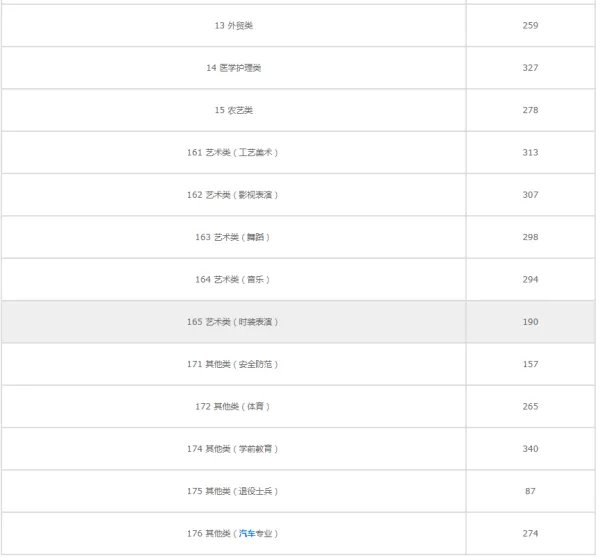The height and width of the screenshot is (558, 600).
Task: Select the 172 其他类(体育) label
Action: point(233,406)
